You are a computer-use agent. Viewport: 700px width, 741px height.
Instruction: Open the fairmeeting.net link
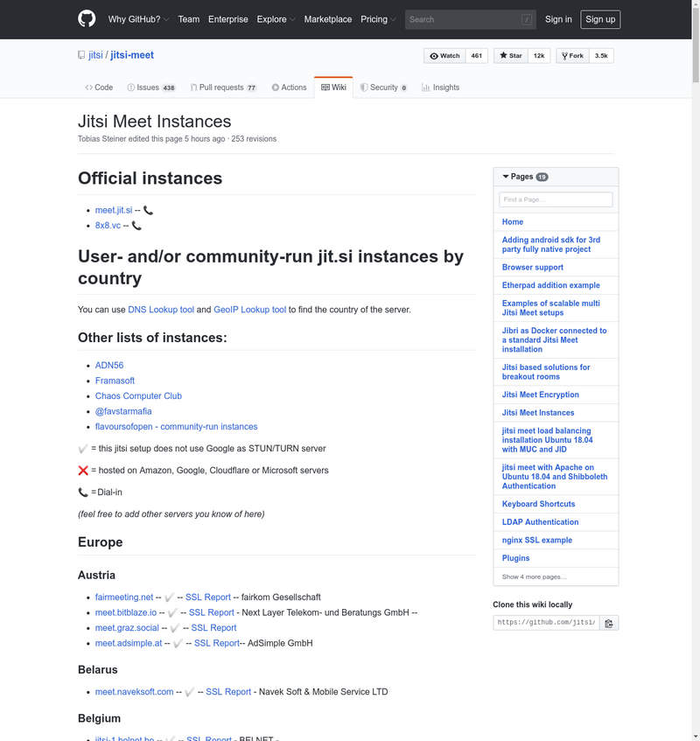tap(124, 598)
